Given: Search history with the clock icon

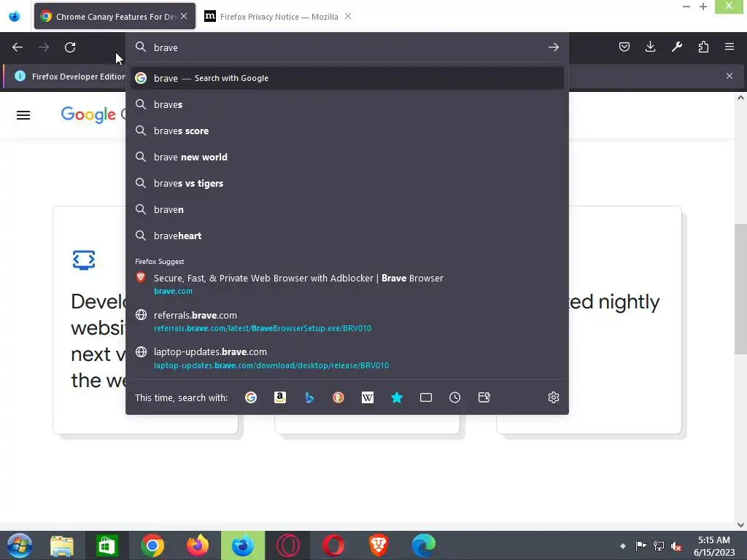Looking at the screenshot, I should pyautogui.click(x=455, y=397).
